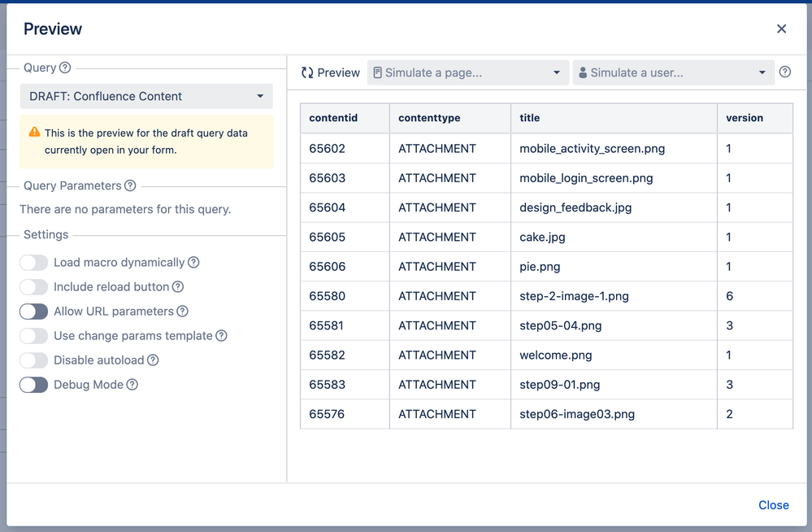Image resolution: width=812 pixels, height=532 pixels.
Task: Click the Load macro dynamically label
Action: tap(119, 263)
